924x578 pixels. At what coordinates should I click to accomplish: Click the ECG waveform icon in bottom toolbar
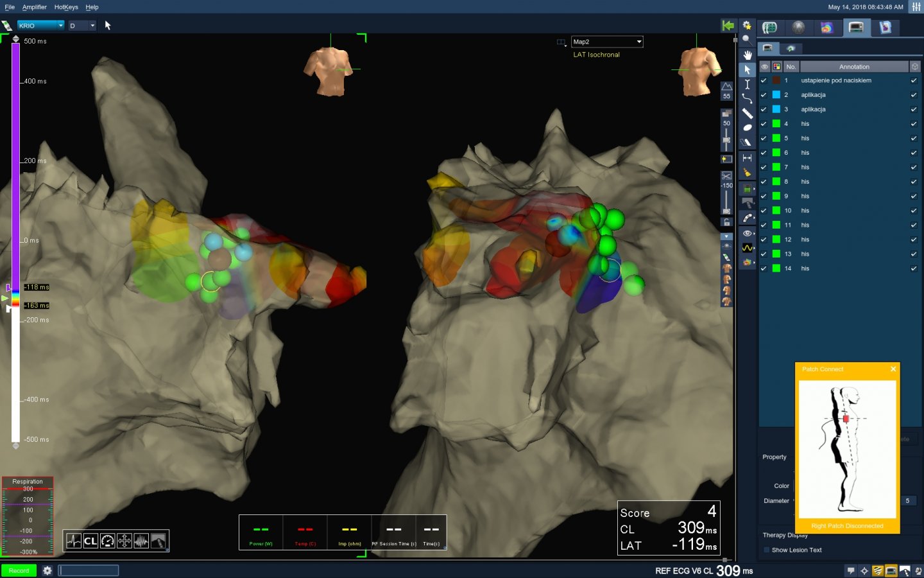[74, 541]
